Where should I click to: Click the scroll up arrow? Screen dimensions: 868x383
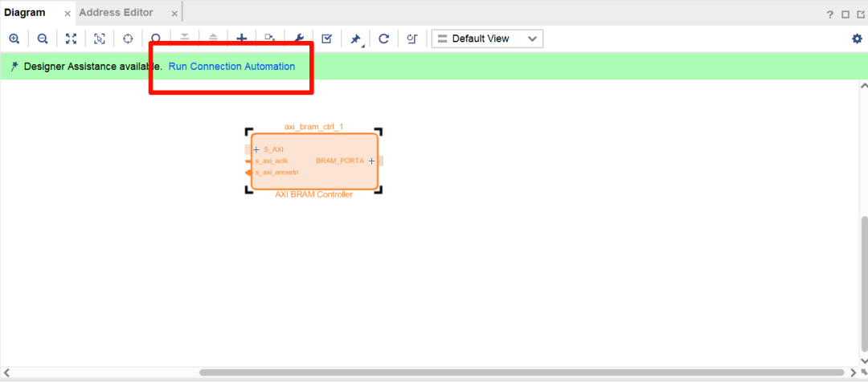(x=863, y=86)
